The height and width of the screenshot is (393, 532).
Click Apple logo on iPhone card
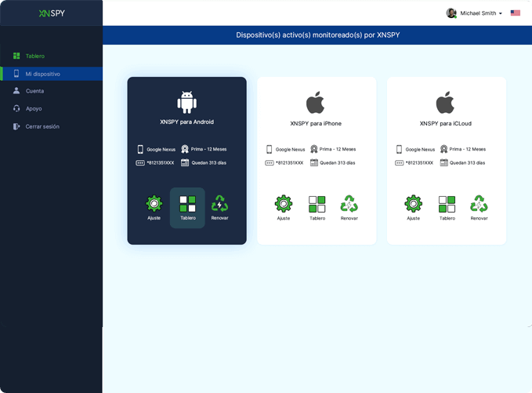pos(315,103)
